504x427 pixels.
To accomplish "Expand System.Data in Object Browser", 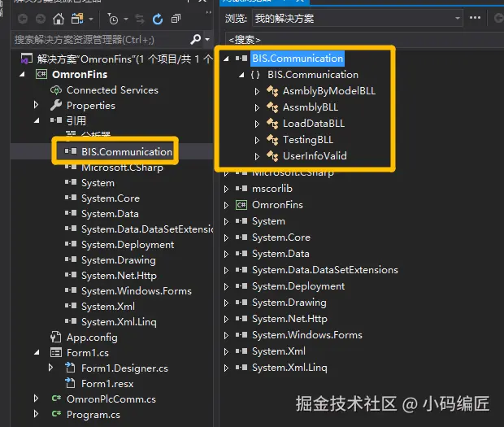I will point(226,254).
